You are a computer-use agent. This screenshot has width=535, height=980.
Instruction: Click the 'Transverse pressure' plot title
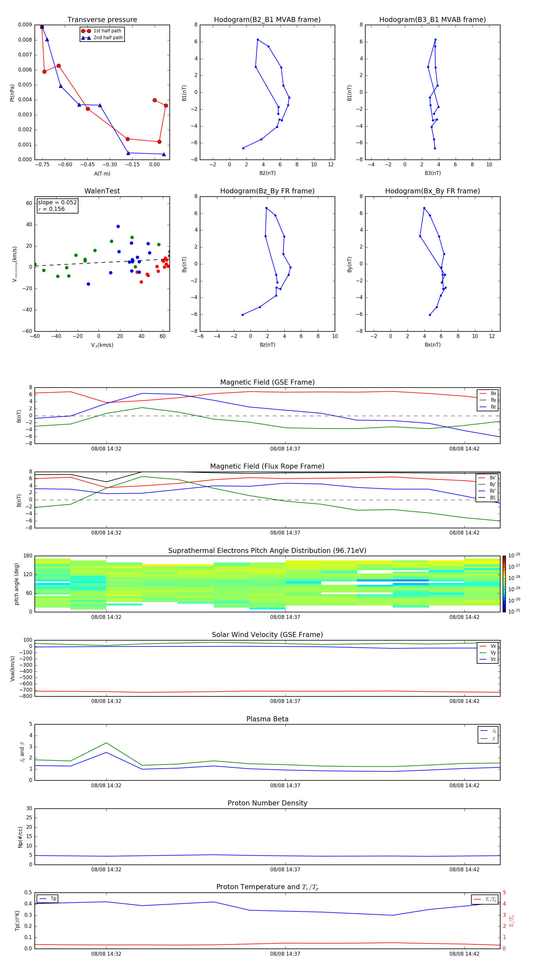coord(102,20)
